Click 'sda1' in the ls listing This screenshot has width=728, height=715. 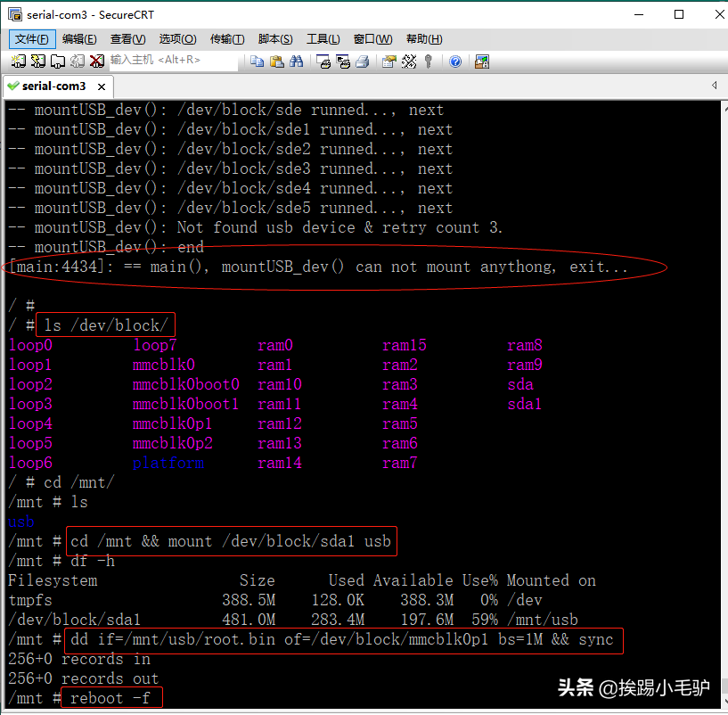525,404
